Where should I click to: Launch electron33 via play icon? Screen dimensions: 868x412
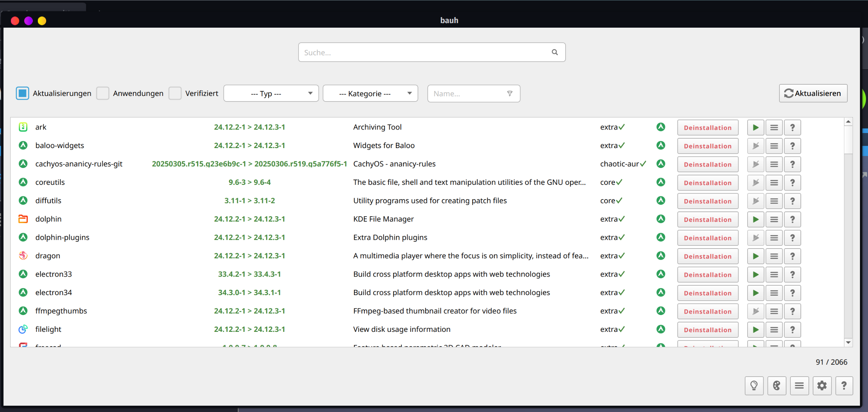pos(756,275)
